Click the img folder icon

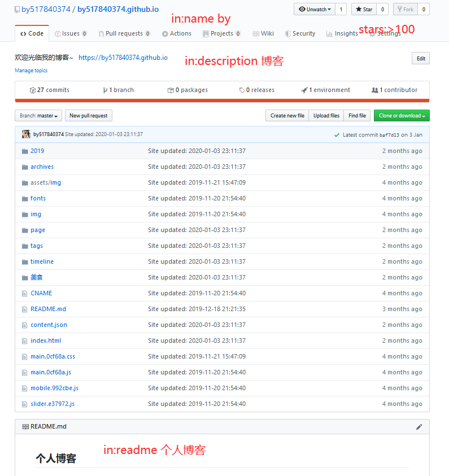(x=25, y=215)
